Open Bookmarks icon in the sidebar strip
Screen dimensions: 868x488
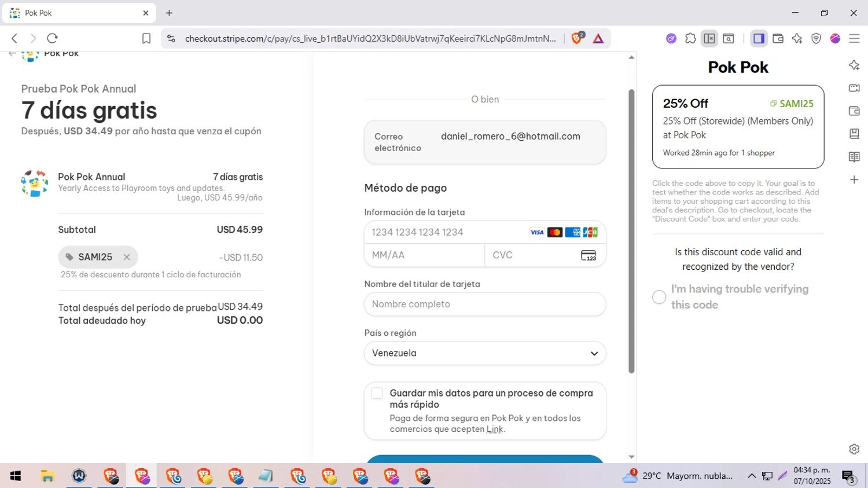pyautogui.click(x=854, y=134)
